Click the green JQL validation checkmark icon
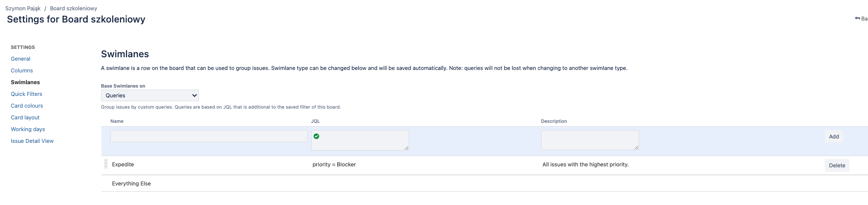 click(316, 136)
